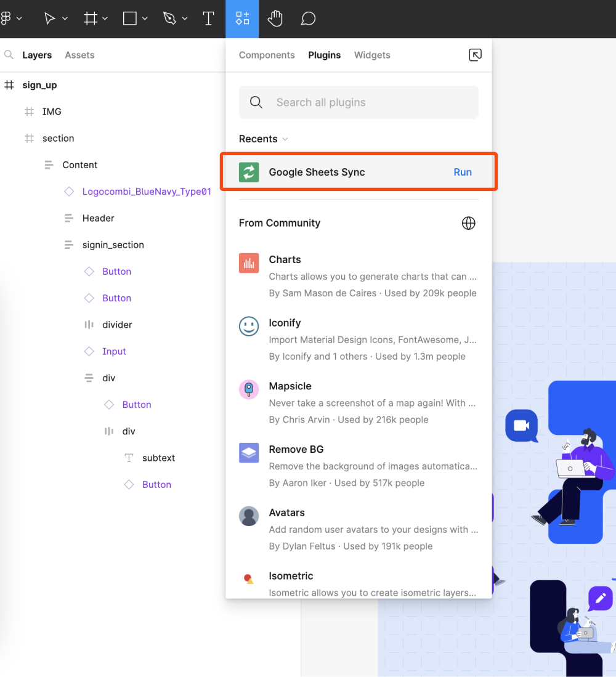Open the Components tab
Image resolution: width=616 pixels, height=677 pixels.
tap(267, 55)
